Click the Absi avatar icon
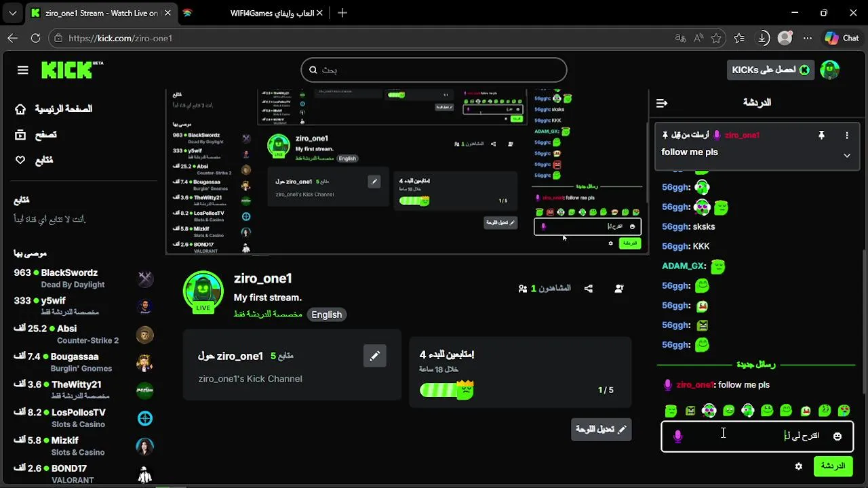Image resolution: width=868 pixels, height=488 pixels. [x=145, y=334]
